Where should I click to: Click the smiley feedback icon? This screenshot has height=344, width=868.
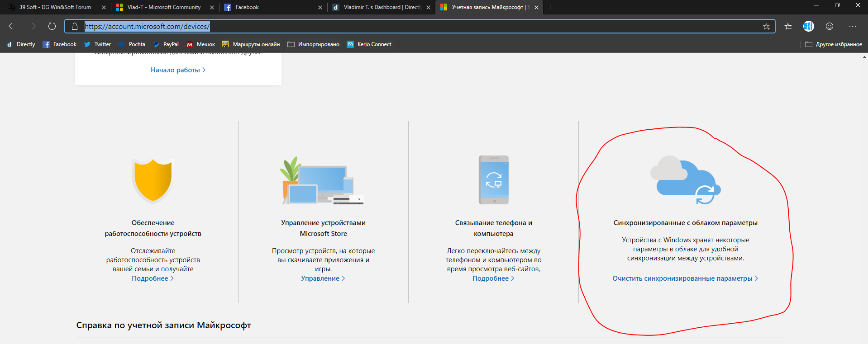830,26
